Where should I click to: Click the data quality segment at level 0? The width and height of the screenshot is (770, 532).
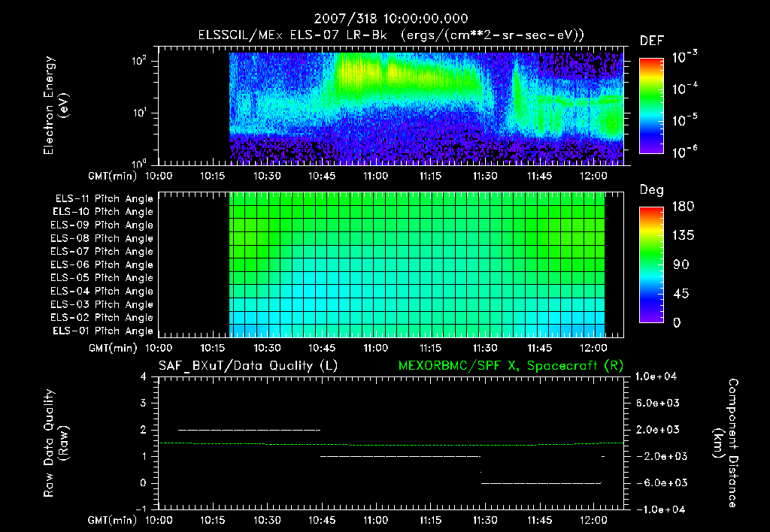[541, 483]
